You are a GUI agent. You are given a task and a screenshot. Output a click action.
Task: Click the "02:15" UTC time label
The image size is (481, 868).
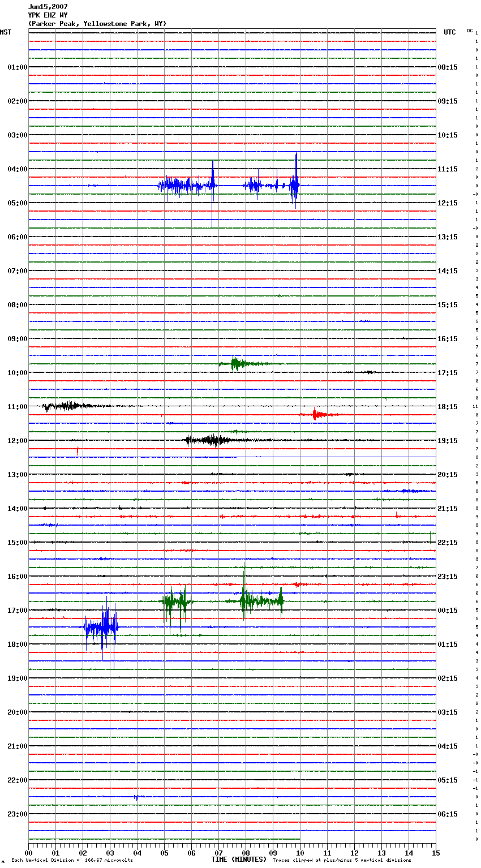click(x=448, y=678)
